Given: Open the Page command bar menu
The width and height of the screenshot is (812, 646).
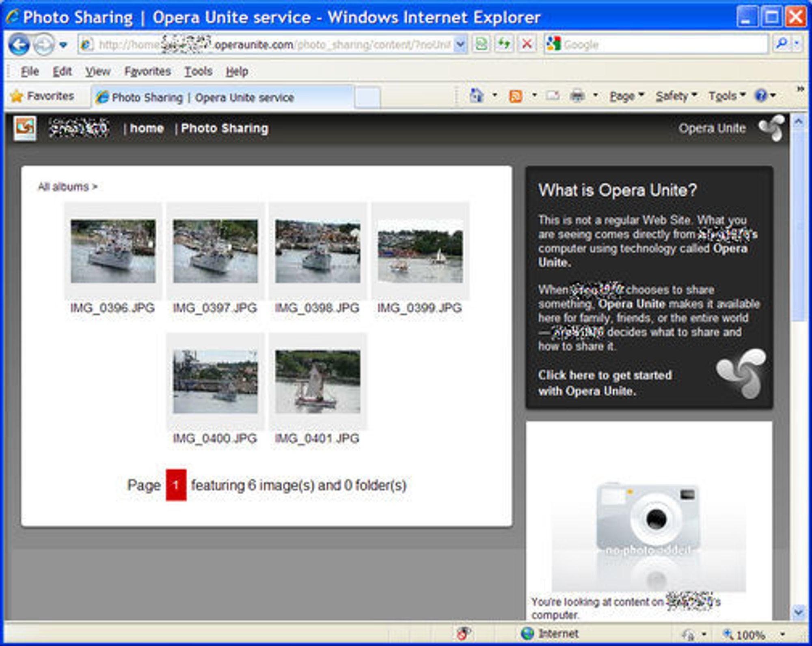Looking at the screenshot, I should pos(626,96).
